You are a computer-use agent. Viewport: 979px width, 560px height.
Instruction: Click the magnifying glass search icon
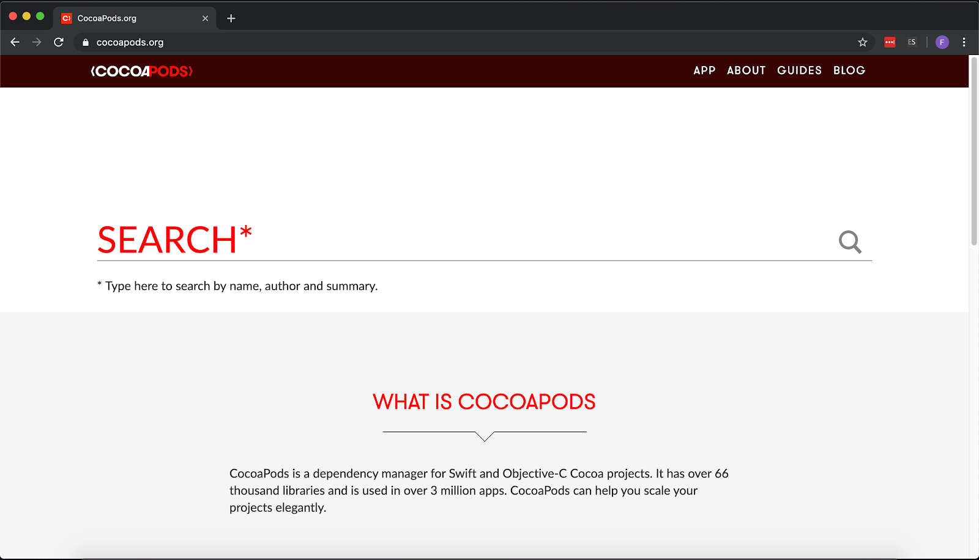[850, 241]
